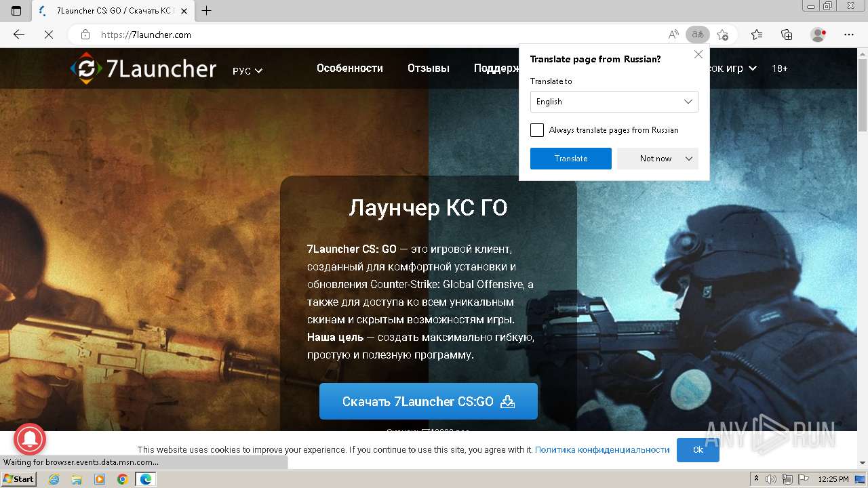Click the network tray icon

(x=788, y=479)
